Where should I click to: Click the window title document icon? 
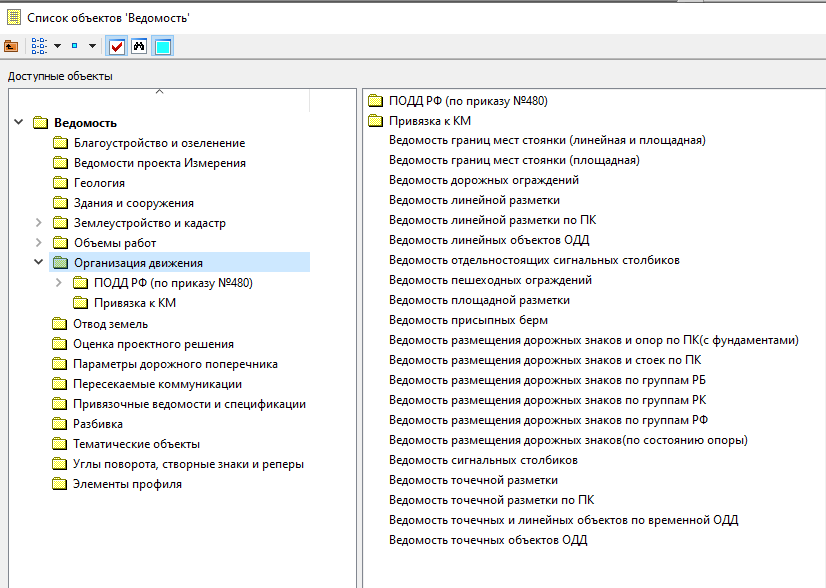coord(14,17)
